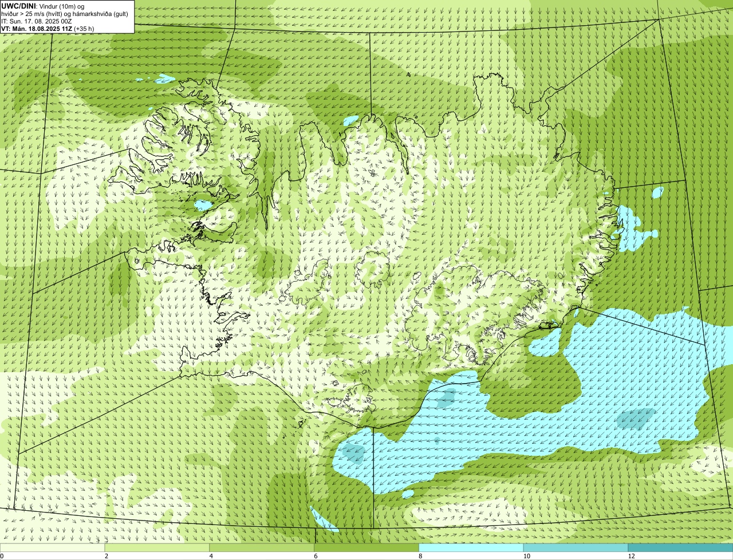733x560 pixels.
Task: Click the "2" label on the color scale
Action: pos(107,556)
